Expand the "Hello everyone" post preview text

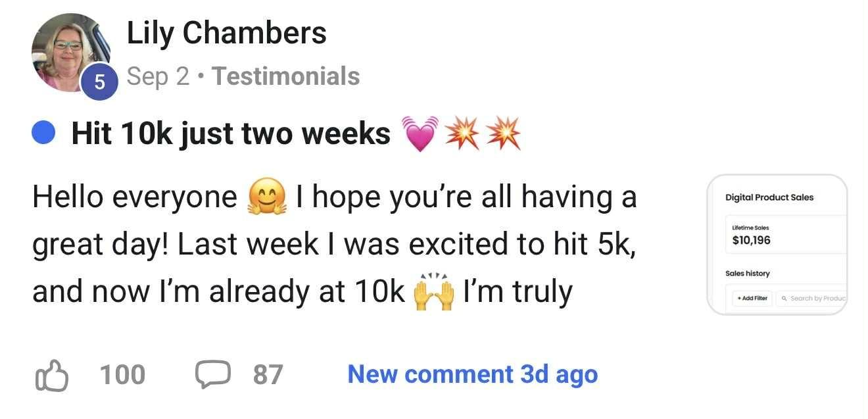pos(334,245)
